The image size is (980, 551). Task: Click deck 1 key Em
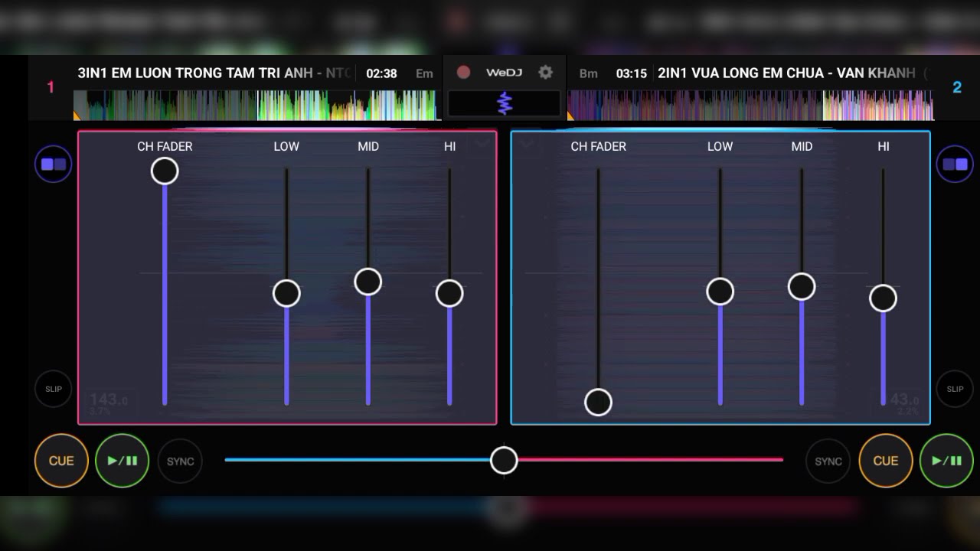point(424,73)
